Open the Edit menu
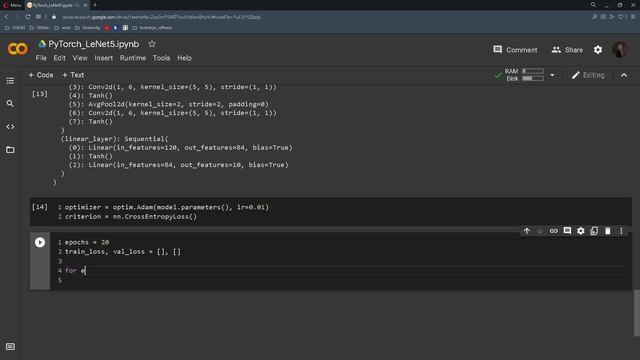This screenshot has height=360, width=640. (59, 58)
